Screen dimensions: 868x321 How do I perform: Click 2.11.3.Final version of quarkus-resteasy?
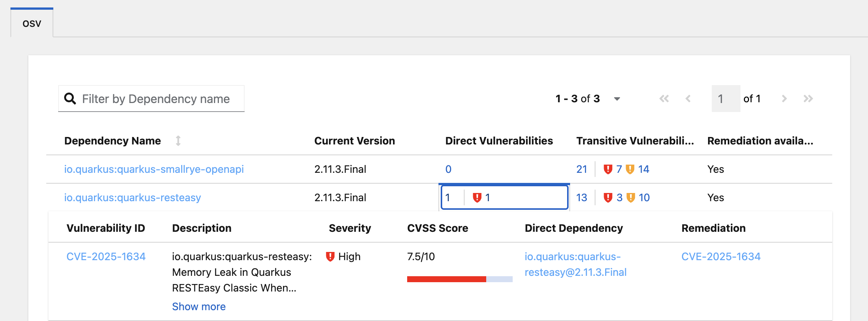(x=340, y=197)
